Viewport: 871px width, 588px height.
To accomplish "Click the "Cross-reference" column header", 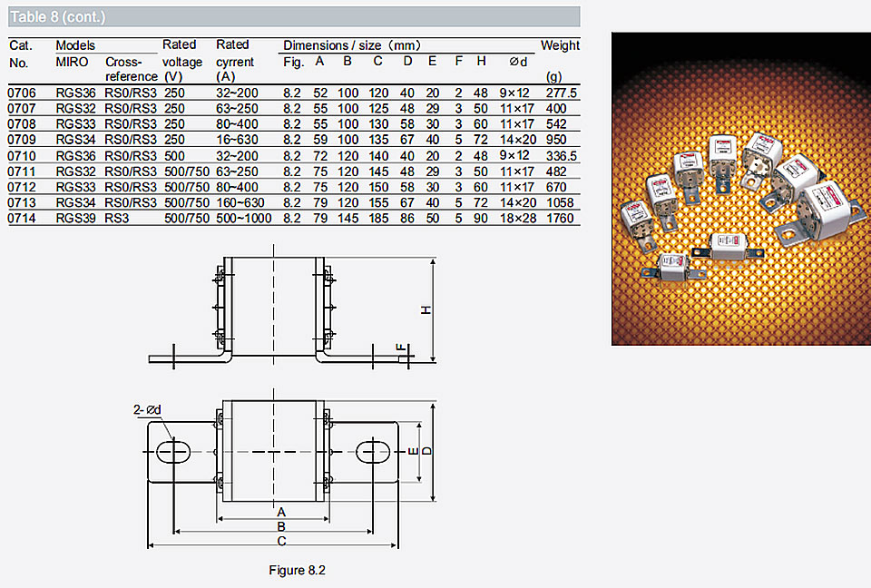I will [131, 69].
